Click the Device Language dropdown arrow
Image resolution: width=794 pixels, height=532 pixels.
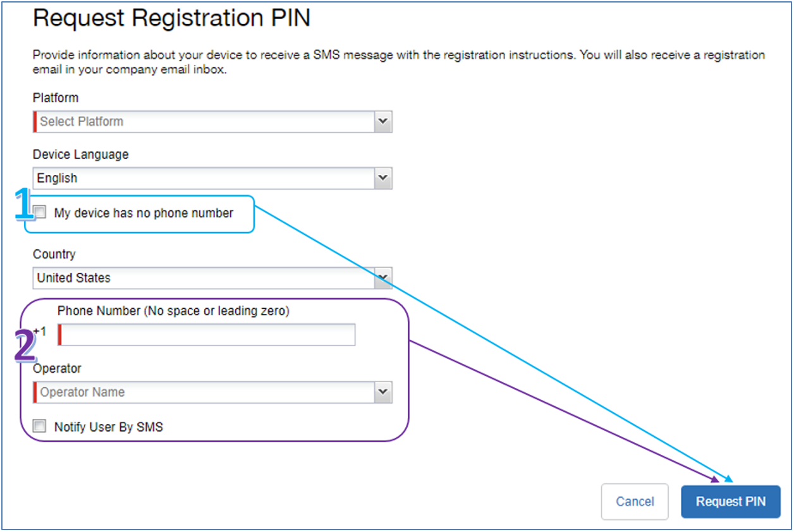383,178
